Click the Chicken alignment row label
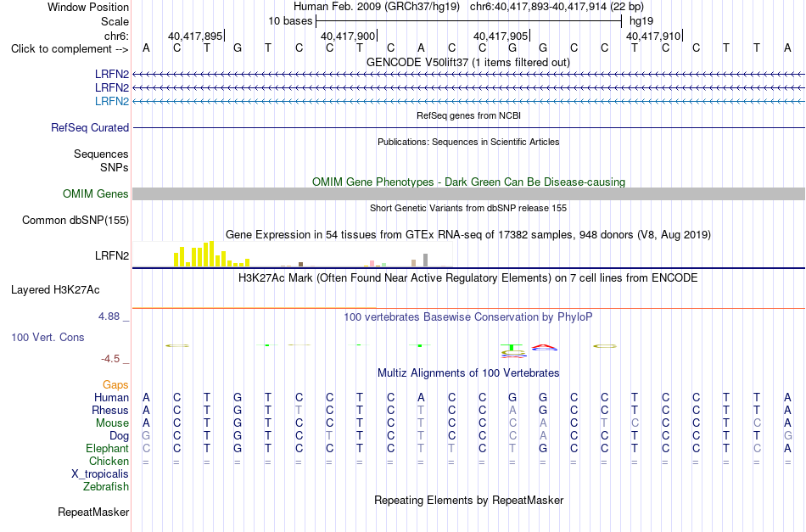The height and width of the screenshot is (532, 806). (109, 461)
